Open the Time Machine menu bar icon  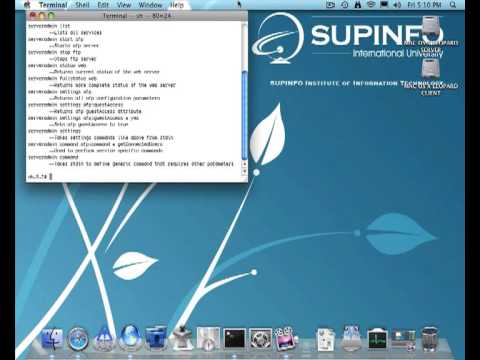[345, 5]
